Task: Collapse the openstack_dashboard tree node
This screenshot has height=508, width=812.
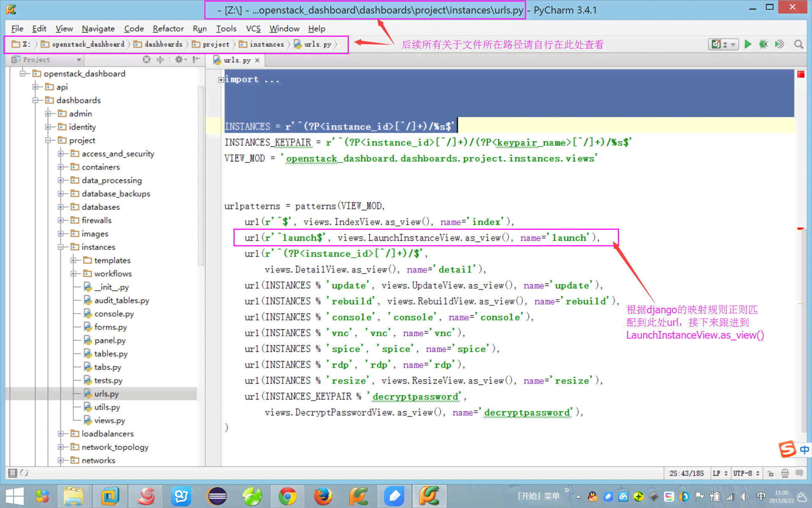Action: [23, 74]
